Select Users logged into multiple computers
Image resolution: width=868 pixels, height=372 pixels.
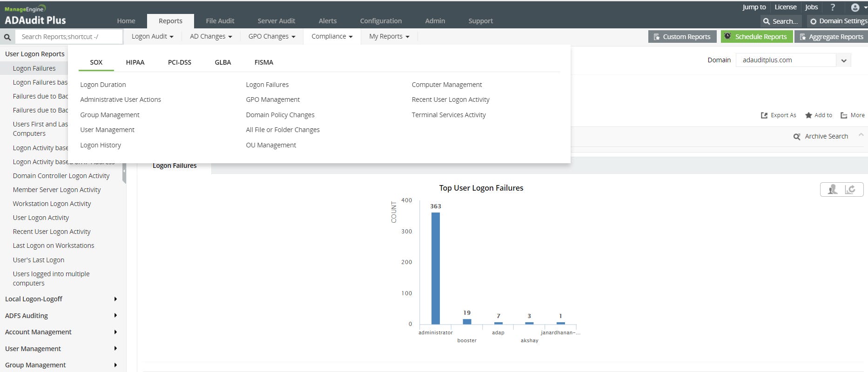51,279
